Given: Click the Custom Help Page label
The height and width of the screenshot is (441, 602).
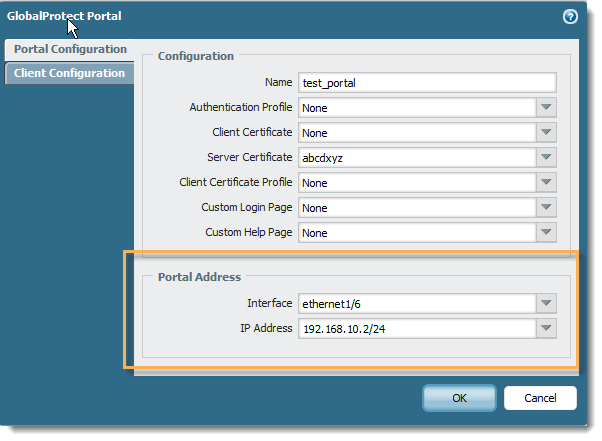Looking at the screenshot, I should coord(248,232).
